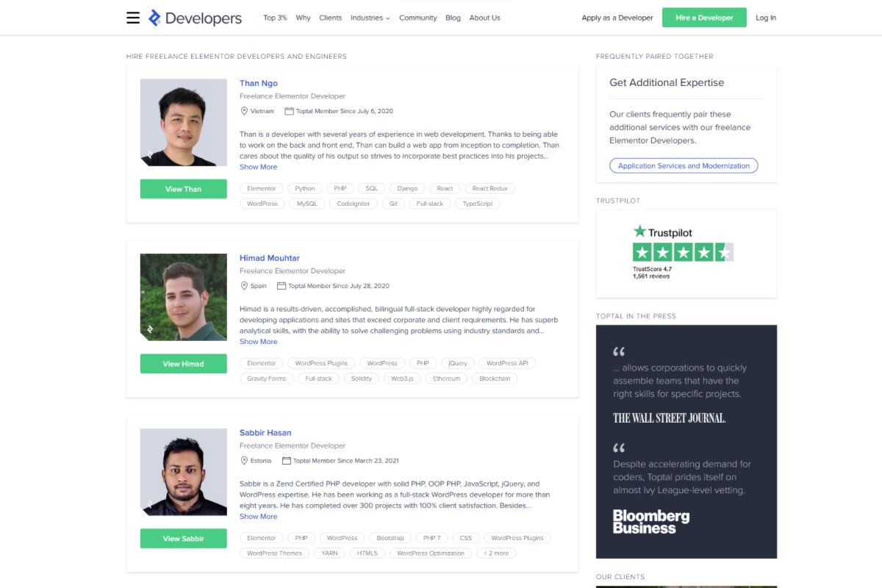
Task: Select the Gravity Forms skill tag
Action: [x=267, y=379]
